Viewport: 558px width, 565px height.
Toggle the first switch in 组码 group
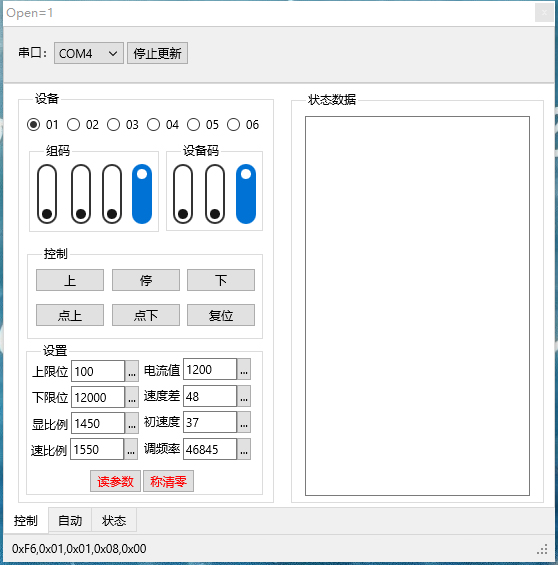47,194
